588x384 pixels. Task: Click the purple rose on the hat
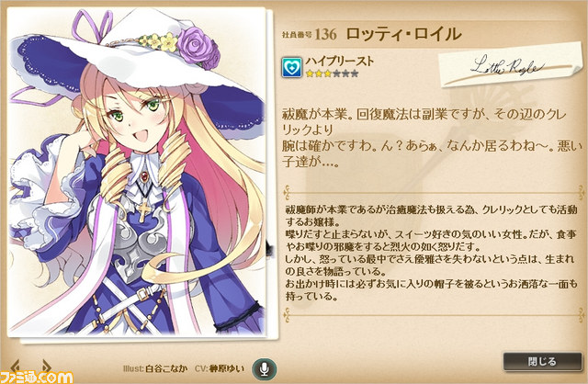click(x=199, y=47)
